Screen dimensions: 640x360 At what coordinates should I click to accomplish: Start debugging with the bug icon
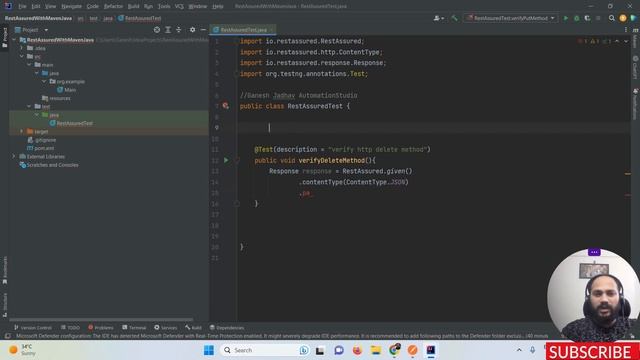[x=576, y=18]
